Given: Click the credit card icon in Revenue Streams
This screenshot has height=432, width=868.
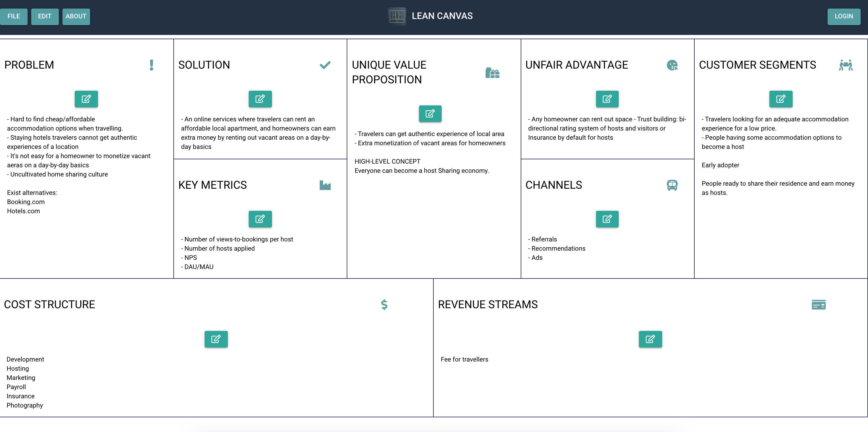Looking at the screenshot, I should (818, 304).
